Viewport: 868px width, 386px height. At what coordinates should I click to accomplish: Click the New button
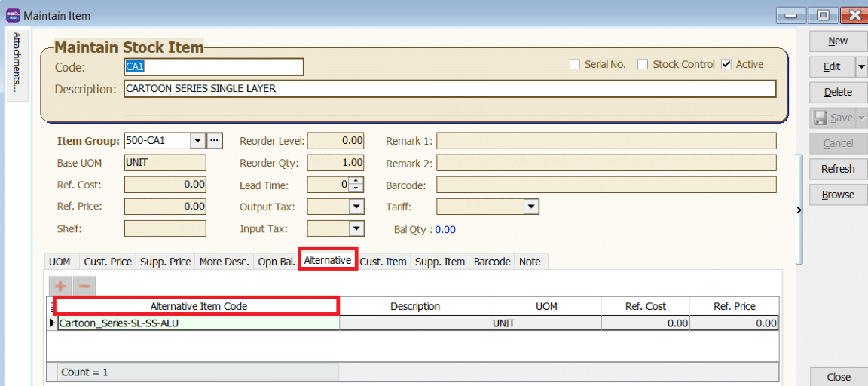point(838,41)
